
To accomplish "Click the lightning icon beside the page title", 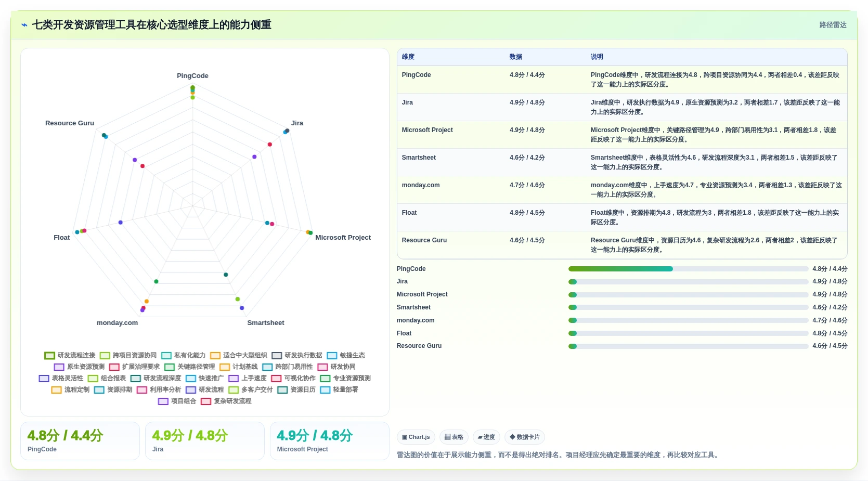I will [24, 25].
